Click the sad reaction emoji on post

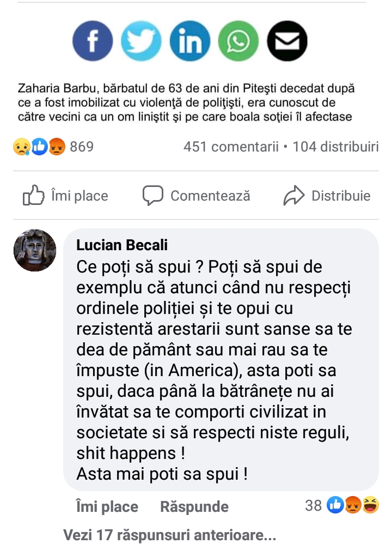coord(22,147)
